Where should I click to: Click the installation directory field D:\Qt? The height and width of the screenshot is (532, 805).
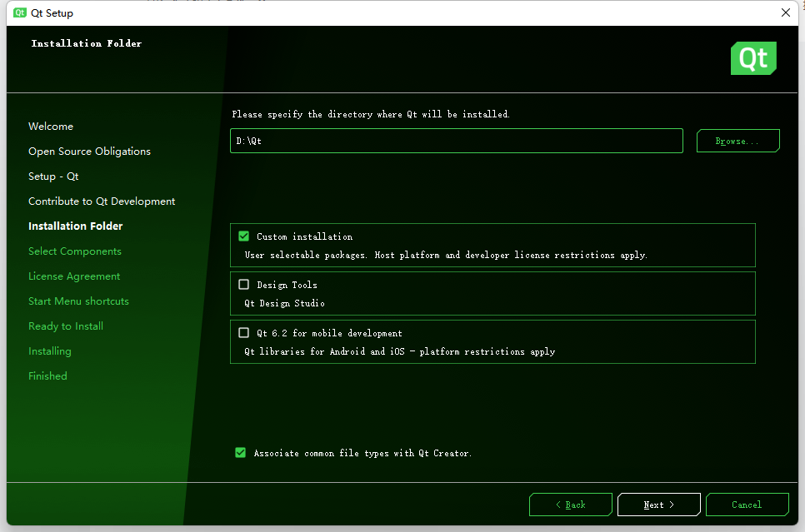click(x=457, y=141)
